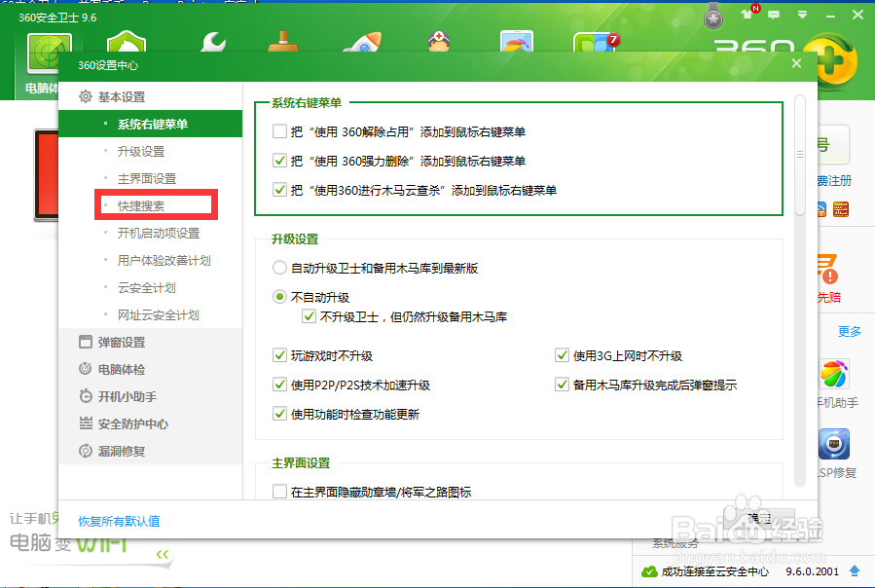
Task: Check 在主界面隐藏勋章墙/将军之路图标 checkbox
Action: click(x=279, y=492)
